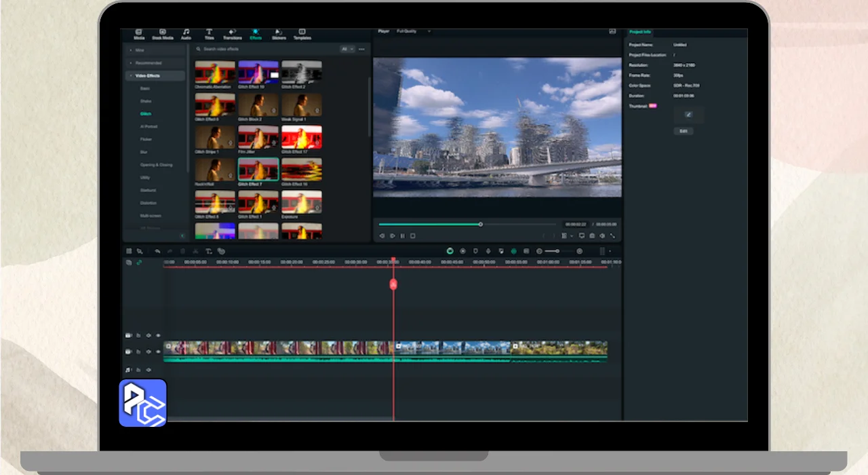Screen dimensions: 868x475
Task: Pause the video preview
Action: [402, 236]
